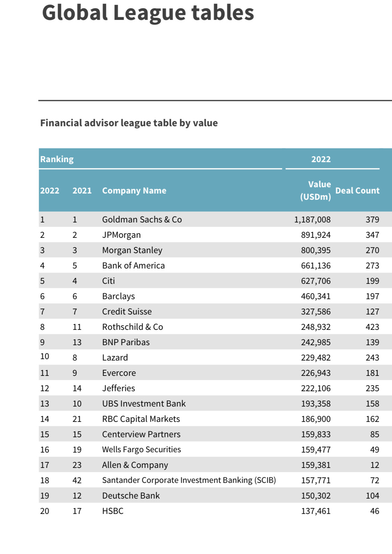The width and height of the screenshot is (392, 554).
Task: Select the Deutsche Bank value 150,302
Action: (x=316, y=496)
